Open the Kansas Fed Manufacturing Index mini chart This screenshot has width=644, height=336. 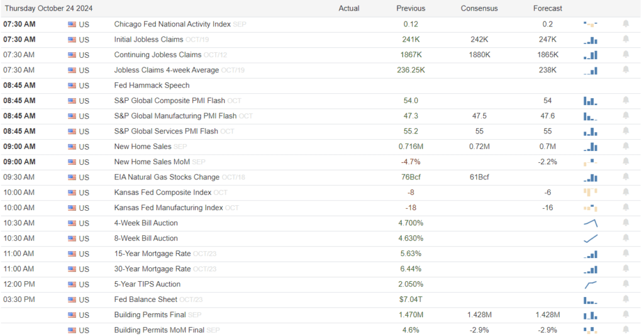coord(590,208)
